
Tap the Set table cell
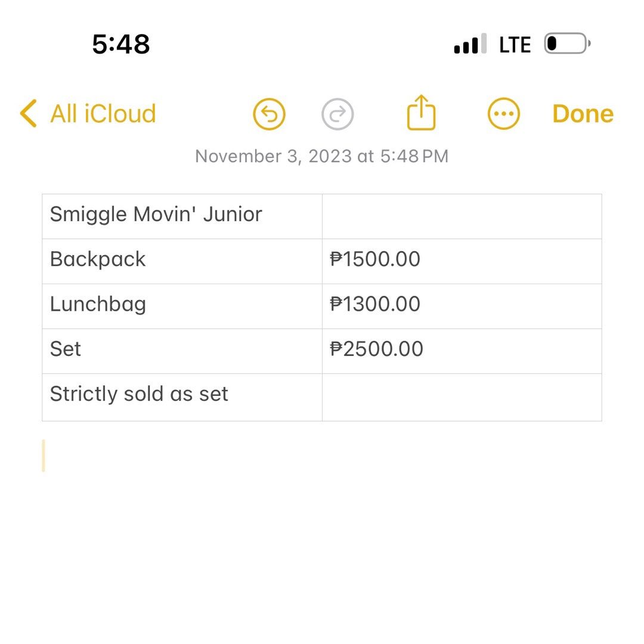point(66,349)
